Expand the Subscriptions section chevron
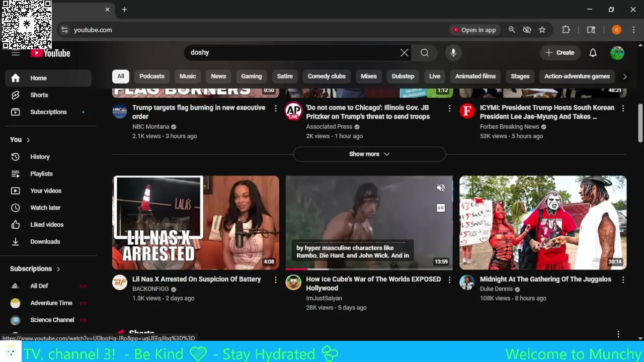This screenshot has height=362, width=644. click(58, 269)
